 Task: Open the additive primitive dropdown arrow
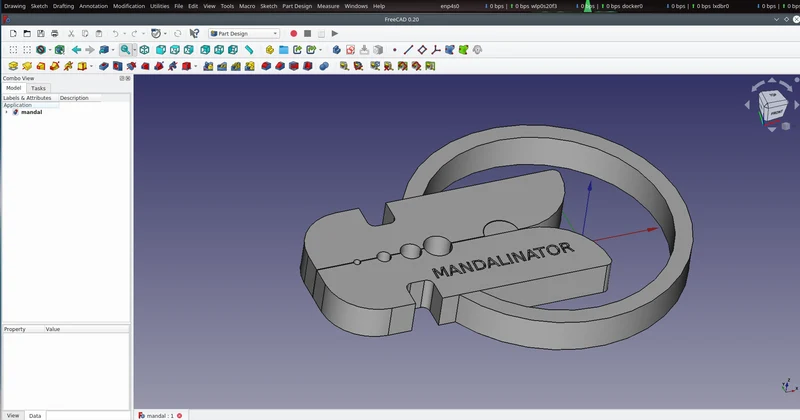(91, 66)
